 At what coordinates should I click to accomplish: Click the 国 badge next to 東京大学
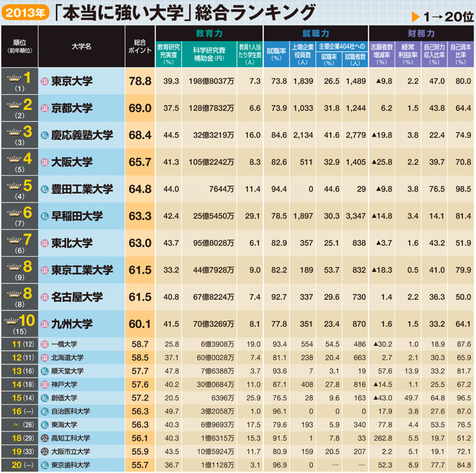click(45, 81)
